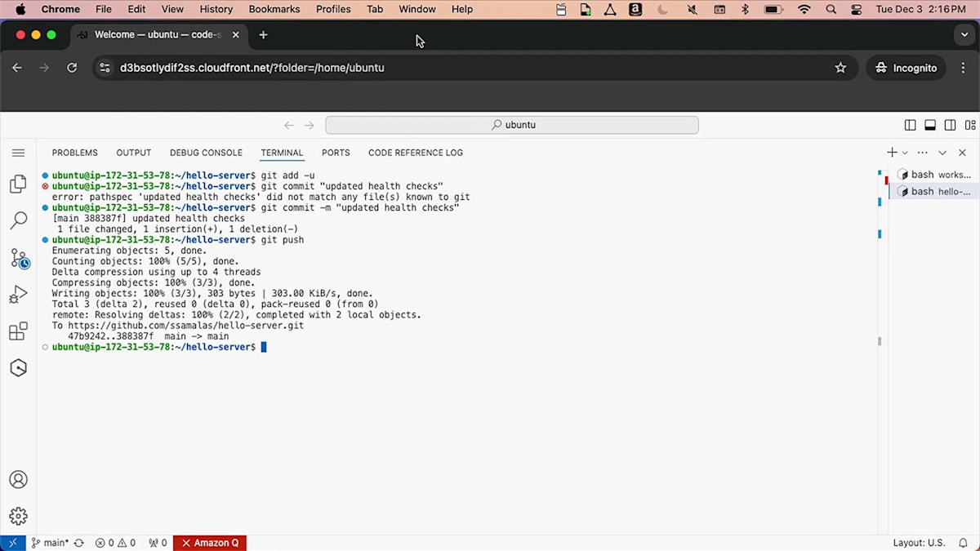Switch to the OUTPUT panel tab
The height and width of the screenshot is (551, 980).
coord(134,153)
